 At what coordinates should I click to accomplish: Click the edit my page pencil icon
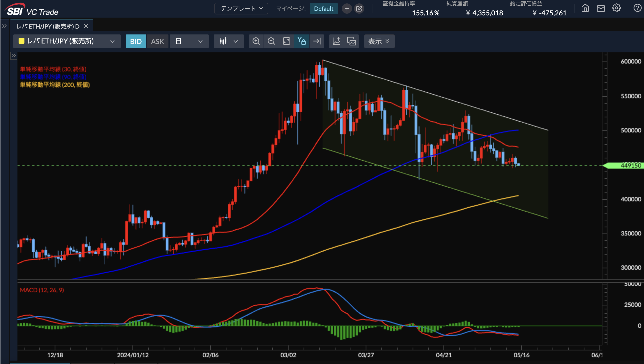[x=359, y=9]
